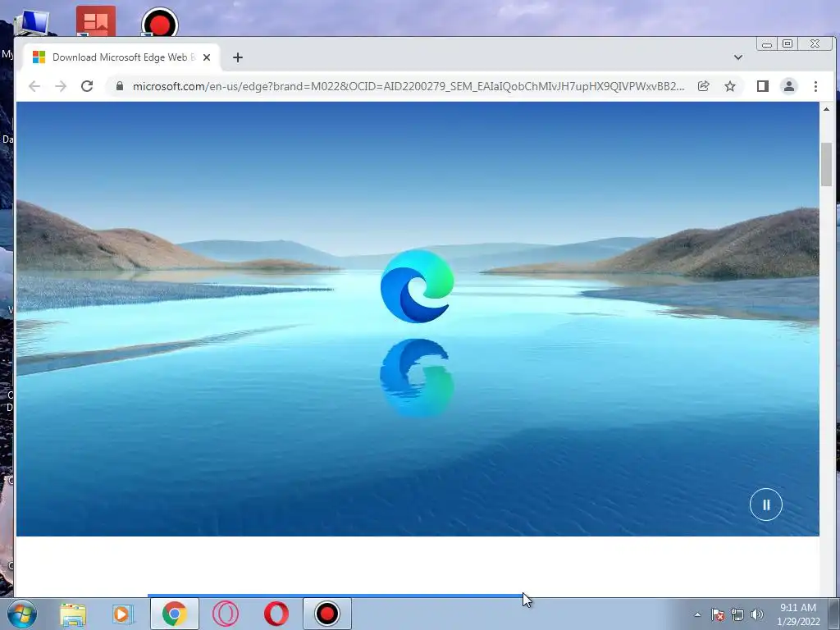Share this page using the share icon

coord(703,86)
